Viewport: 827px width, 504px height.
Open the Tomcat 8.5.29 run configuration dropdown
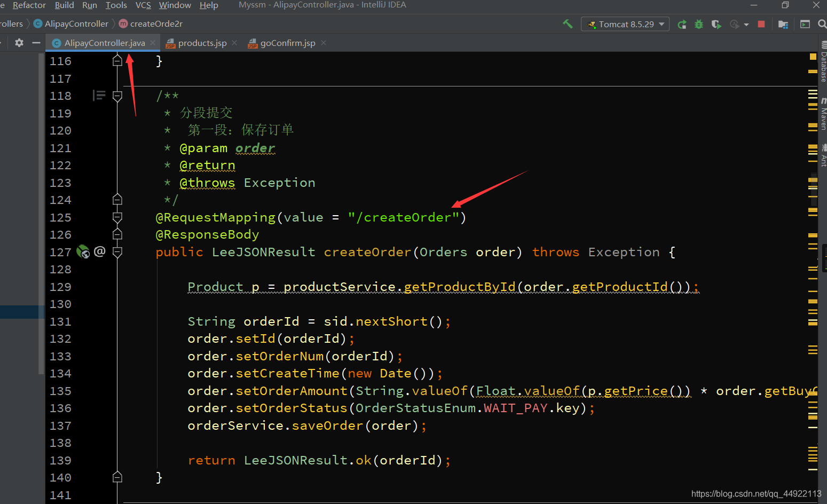[x=625, y=24]
